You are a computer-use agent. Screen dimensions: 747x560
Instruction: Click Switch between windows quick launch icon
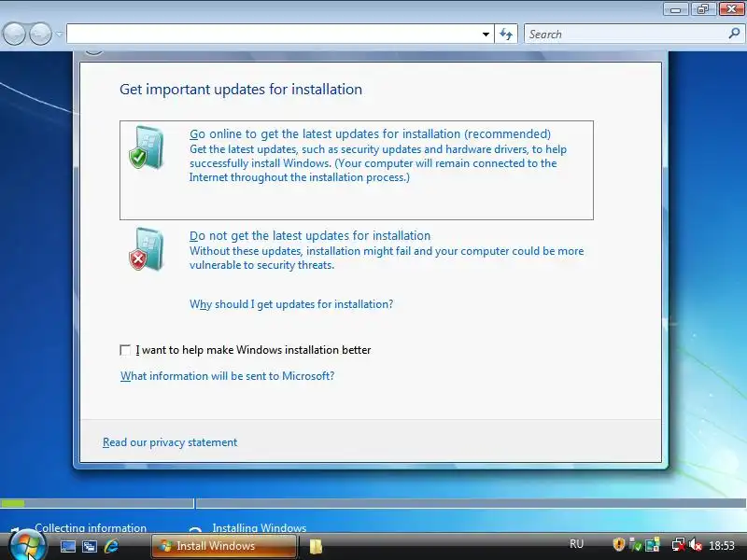pyautogui.click(x=89, y=546)
